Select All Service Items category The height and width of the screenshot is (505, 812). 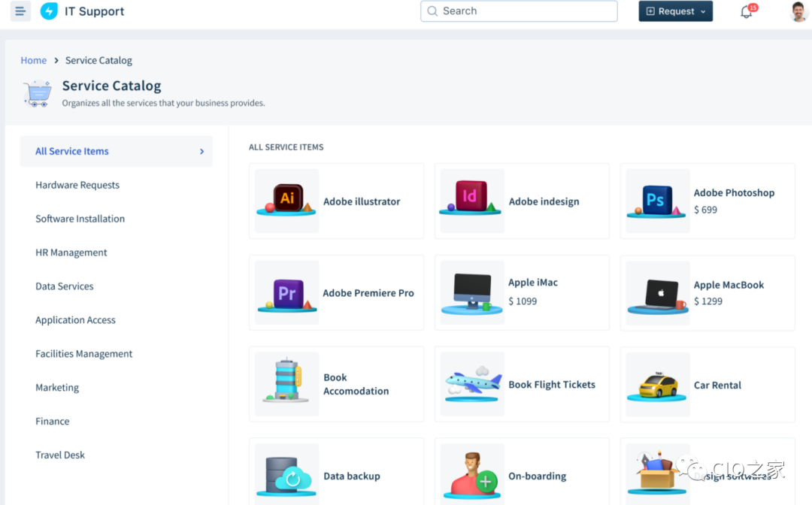point(116,151)
